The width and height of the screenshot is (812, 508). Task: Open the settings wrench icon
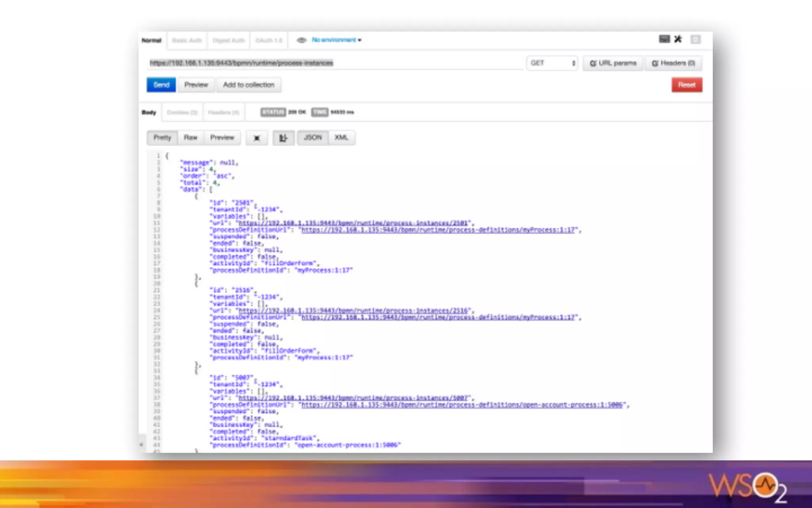(x=678, y=39)
